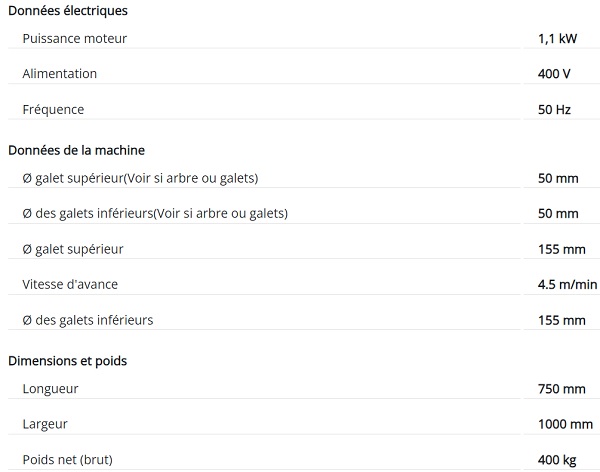600x472 pixels.
Task: Select the 'Alimentation' label
Action: (x=59, y=74)
